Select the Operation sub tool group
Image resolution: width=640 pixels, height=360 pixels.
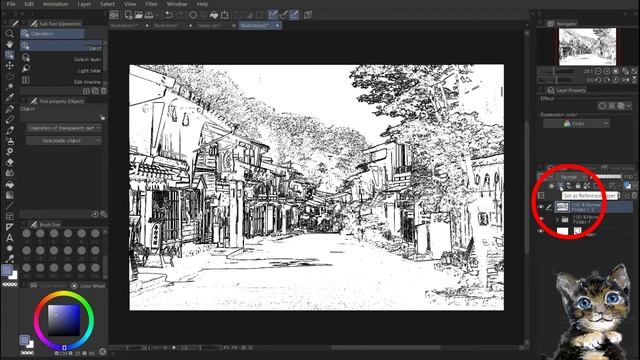click(52, 34)
